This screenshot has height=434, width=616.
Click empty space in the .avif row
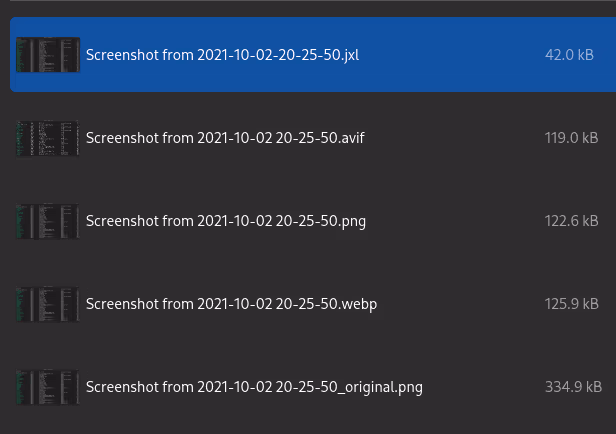450,138
